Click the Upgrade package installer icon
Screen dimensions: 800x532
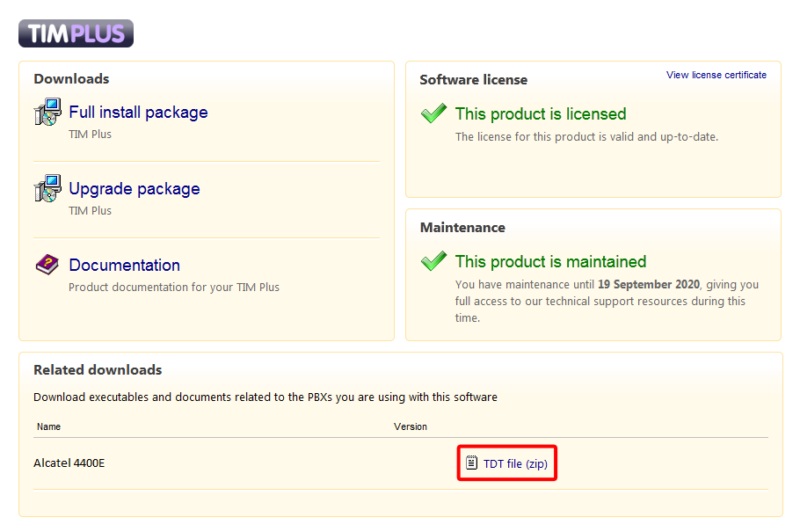[48, 188]
